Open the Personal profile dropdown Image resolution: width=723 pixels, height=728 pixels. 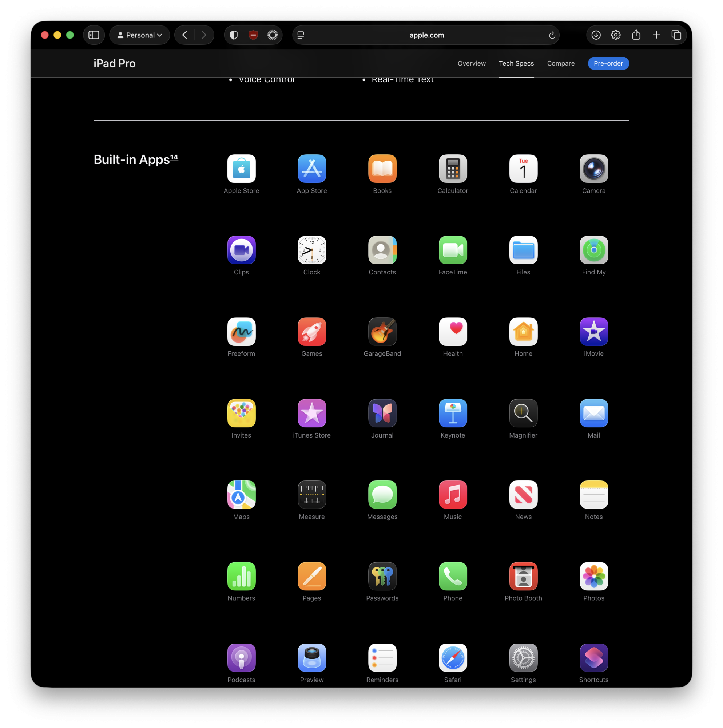[x=139, y=35]
